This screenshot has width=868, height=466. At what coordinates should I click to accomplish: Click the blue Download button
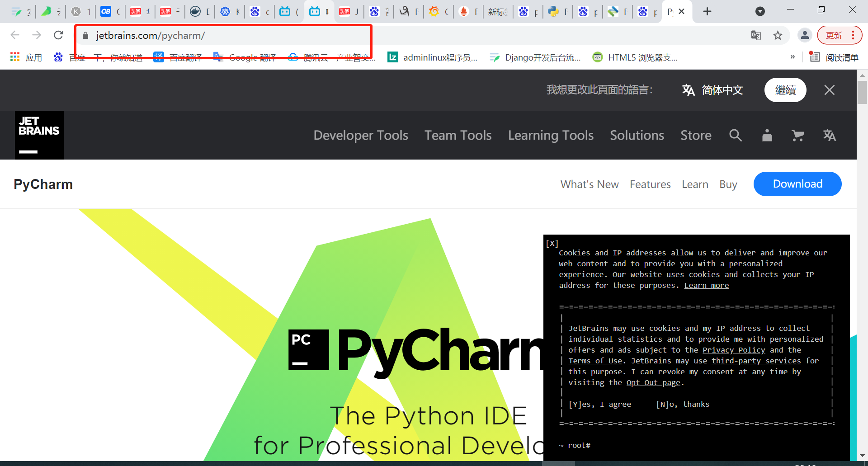(797, 184)
